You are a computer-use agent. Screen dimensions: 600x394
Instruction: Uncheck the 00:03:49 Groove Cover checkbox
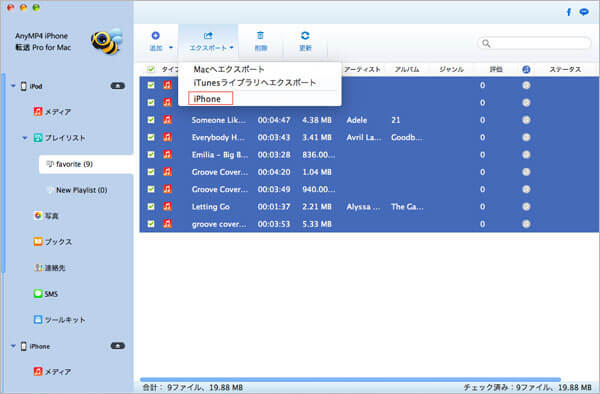pyautogui.click(x=151, y=189)
